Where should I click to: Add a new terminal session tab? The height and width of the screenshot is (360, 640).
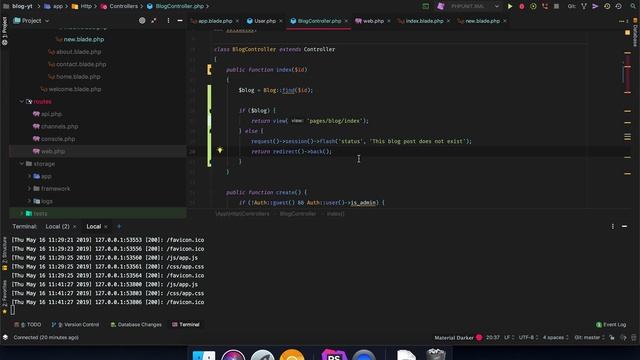(119, 226)
